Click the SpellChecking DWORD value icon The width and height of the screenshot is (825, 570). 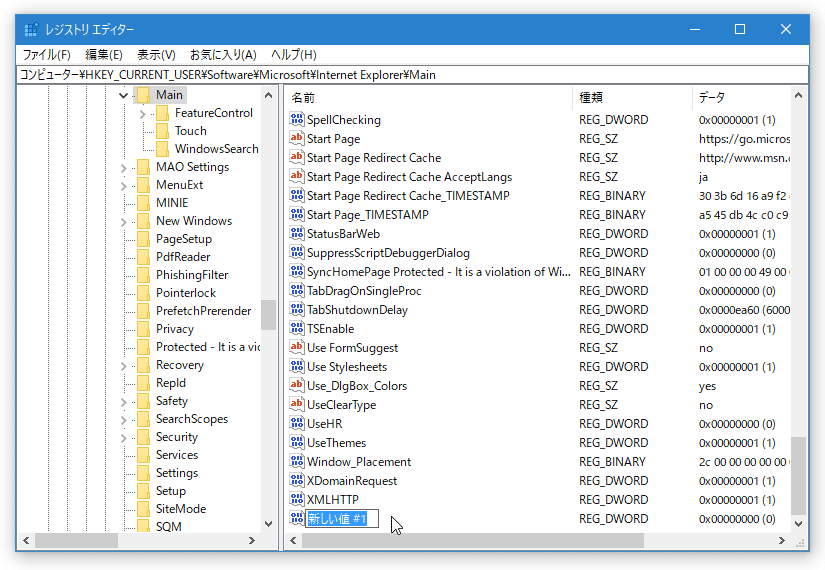click(x=297, y=119)
